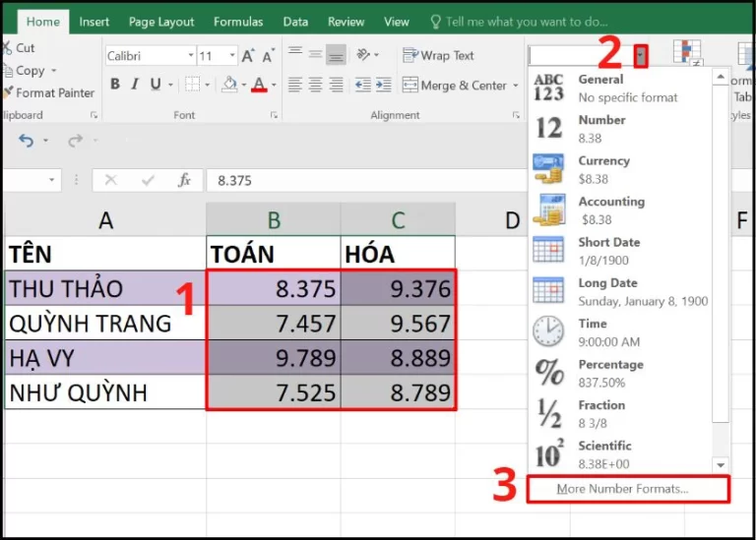
Task: Choose the Accounting format option
Action: tap(620, 210)
